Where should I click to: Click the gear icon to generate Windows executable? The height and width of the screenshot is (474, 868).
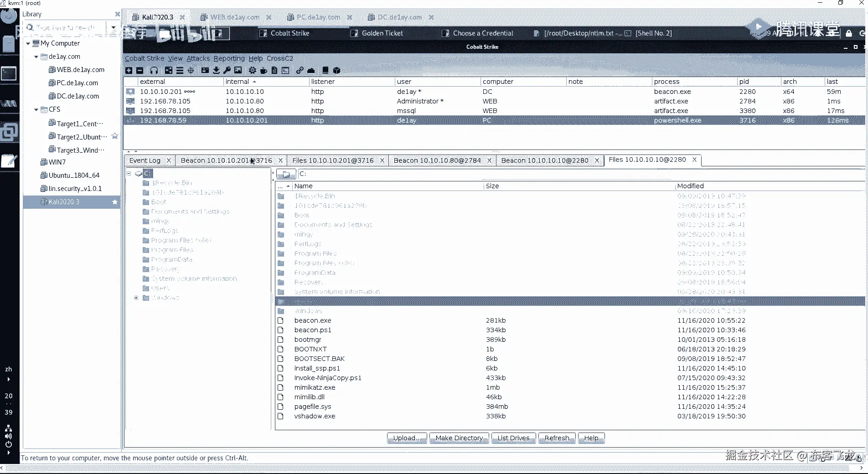[x=253, y=70]
